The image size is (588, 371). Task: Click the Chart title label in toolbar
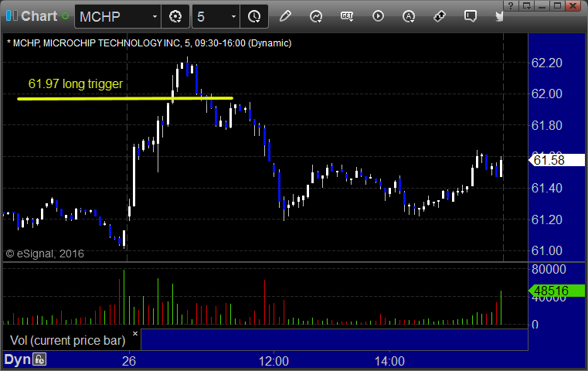(x=39, y=16)
